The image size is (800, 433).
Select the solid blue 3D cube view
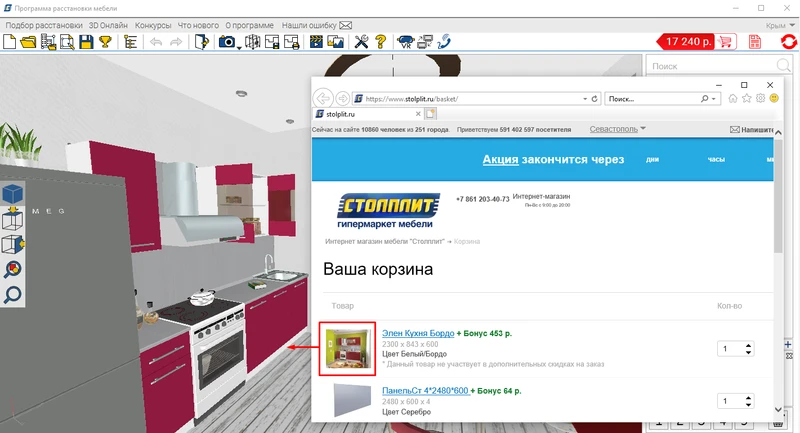[x=13, y=192]
